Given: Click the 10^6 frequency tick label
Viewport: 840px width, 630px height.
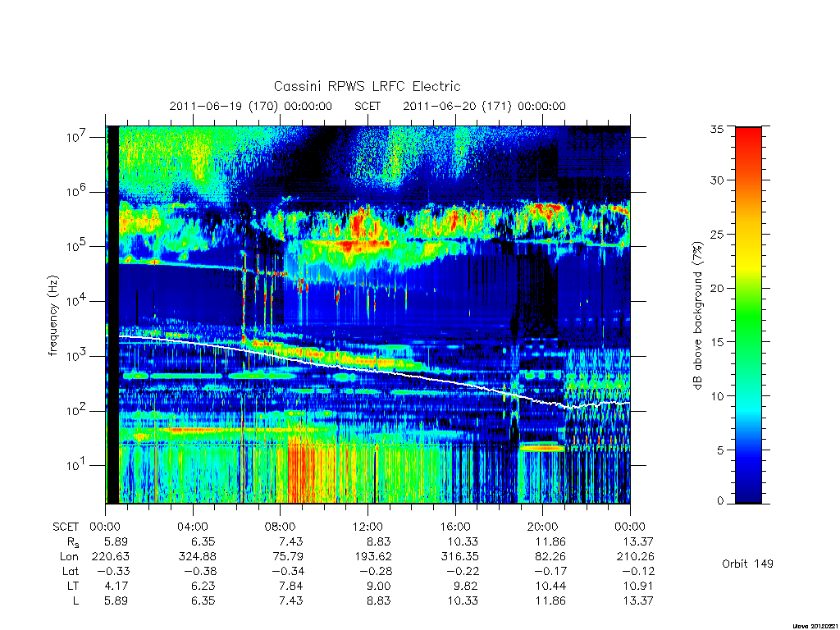Looking at the screenshot, I should pos(77,192).
